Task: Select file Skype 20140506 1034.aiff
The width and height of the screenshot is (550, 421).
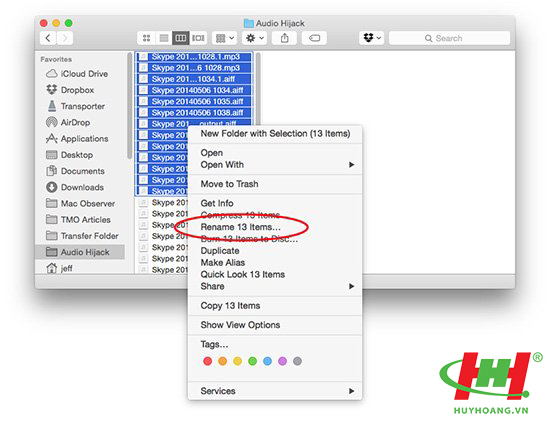Action: [x=194, y=90]
